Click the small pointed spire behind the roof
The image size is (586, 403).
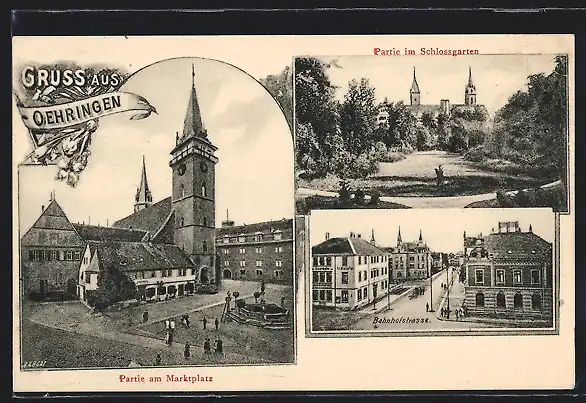pos(144,184)
